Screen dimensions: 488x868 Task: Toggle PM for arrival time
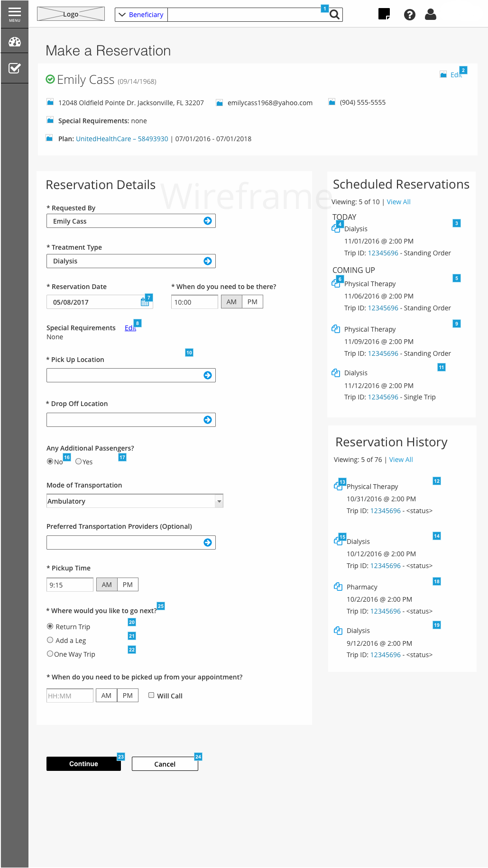click(x=252, y=302)
